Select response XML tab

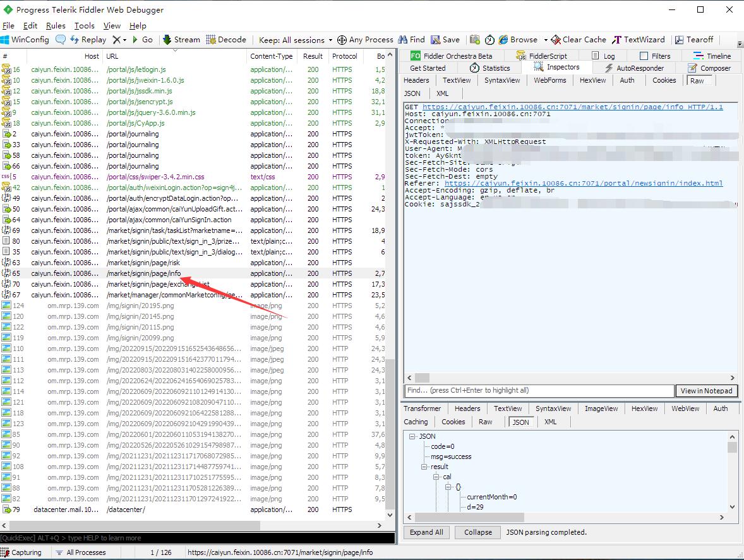550,422
